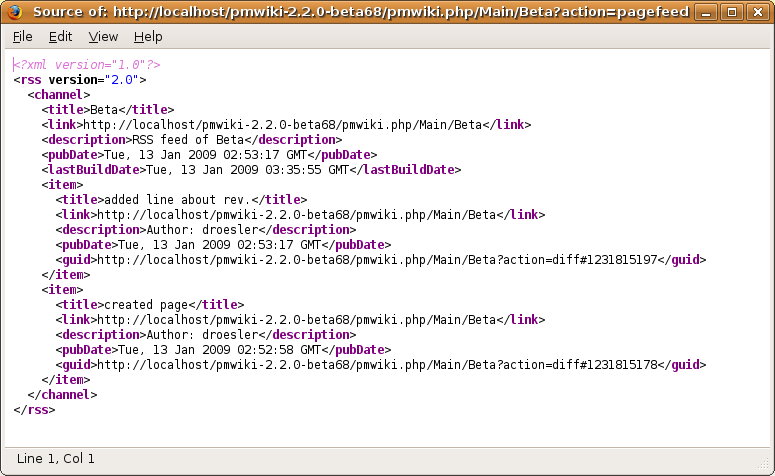Click the xml version declaration line
Screen dimensions: 775x476
coord(87,65)
